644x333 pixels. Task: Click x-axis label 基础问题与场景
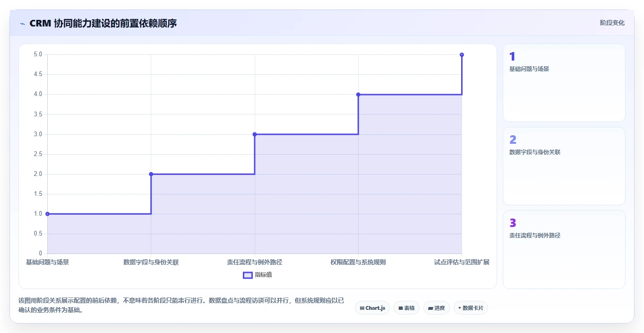pyautogui.click(x=47, y=262)
